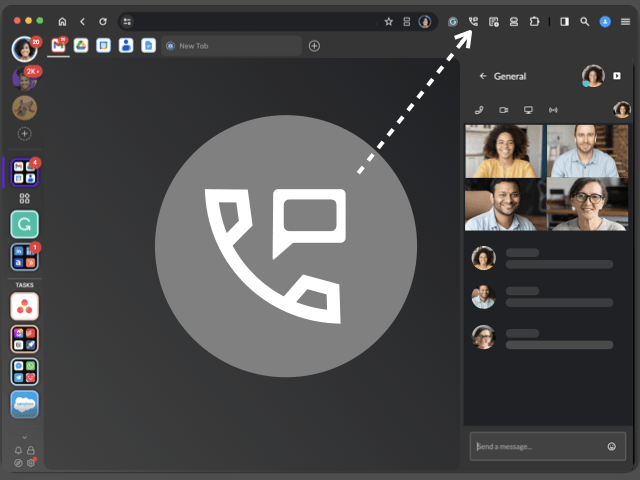
Task: Click the home button in the browser toolbar
Action: 62,22
